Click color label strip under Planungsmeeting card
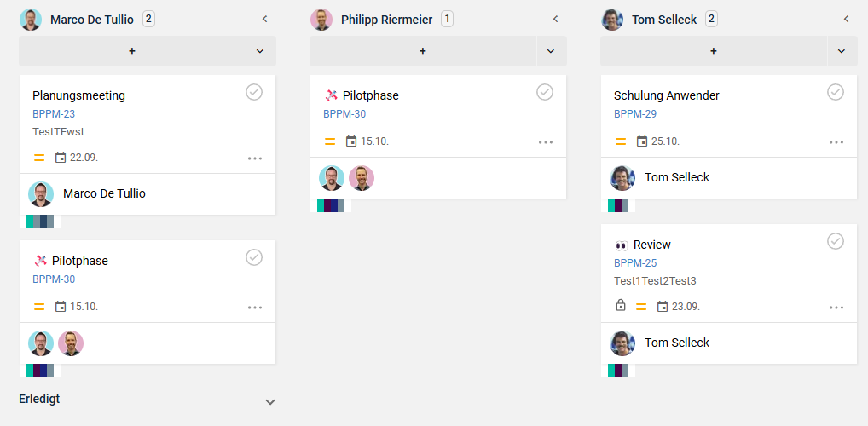868x426 pixels. click(x=40, y=222)
